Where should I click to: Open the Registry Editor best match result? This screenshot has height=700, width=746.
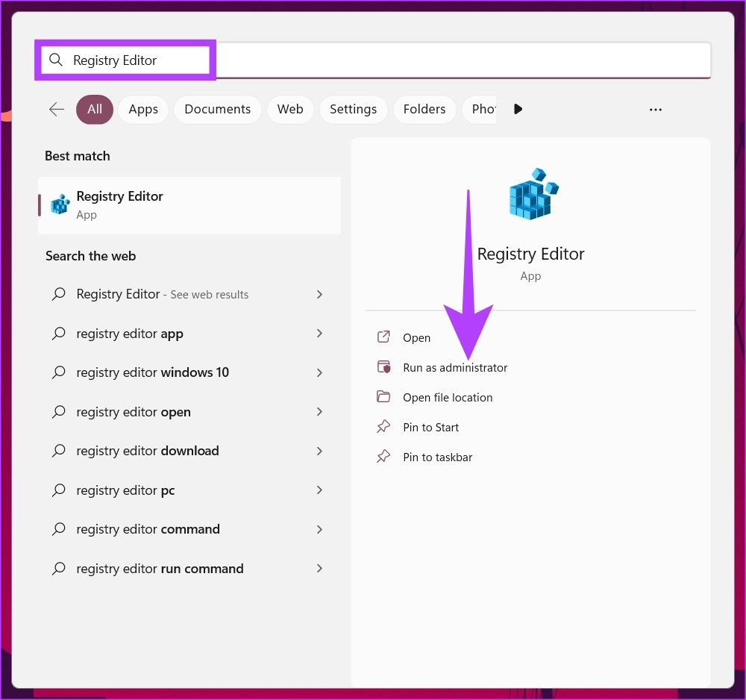click(x=189, y=205)
